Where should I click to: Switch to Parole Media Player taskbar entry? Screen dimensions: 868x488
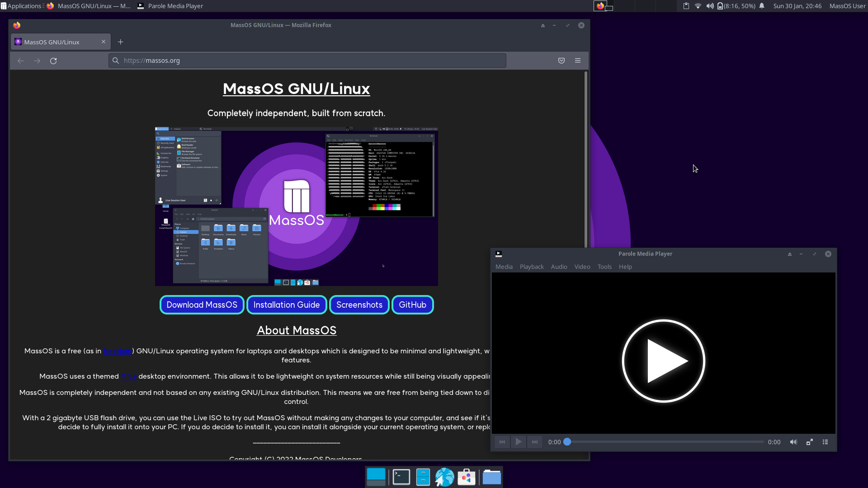click(x=170, y=6)
